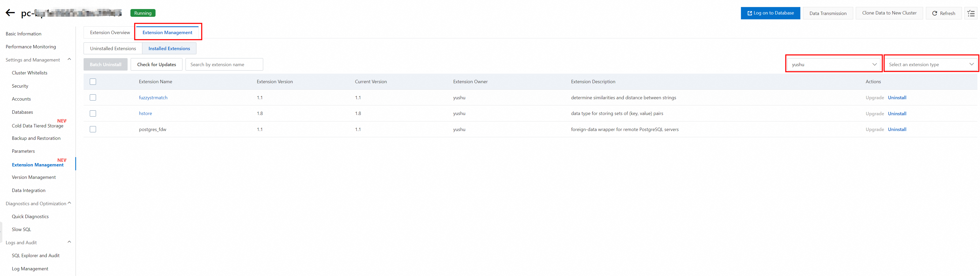Open the yushu database dropdown

tap(834, 64)
